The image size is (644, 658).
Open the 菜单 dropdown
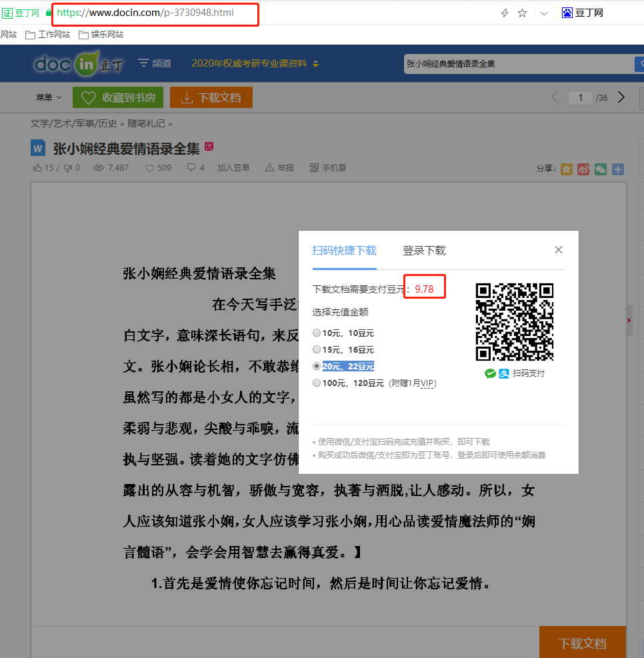tap(49, 97)
